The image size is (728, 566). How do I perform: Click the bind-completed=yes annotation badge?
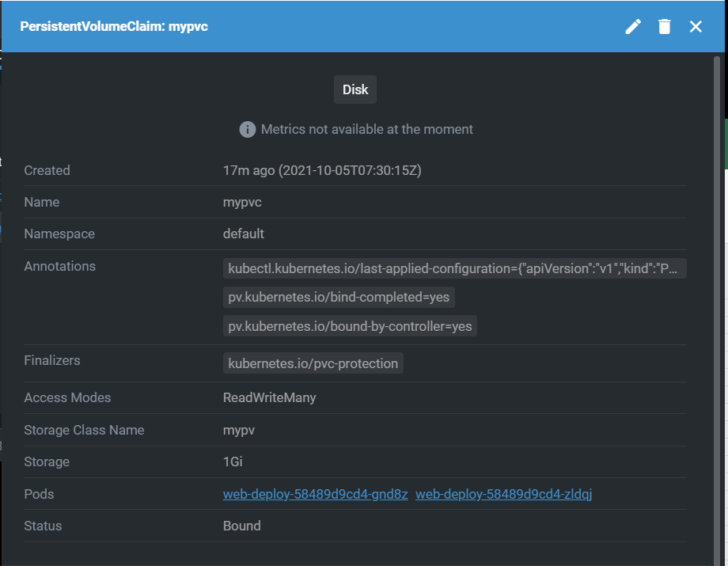[339, 298]
